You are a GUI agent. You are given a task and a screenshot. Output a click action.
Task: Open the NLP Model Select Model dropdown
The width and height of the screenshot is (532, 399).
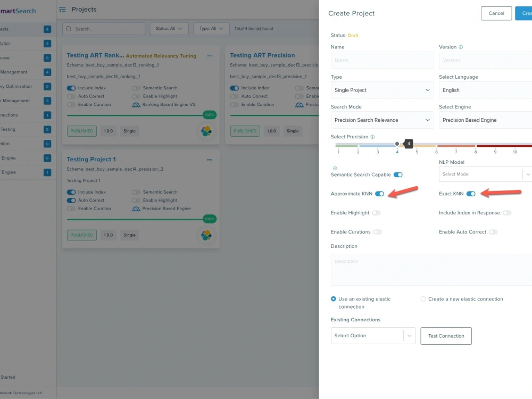point(485,174)
